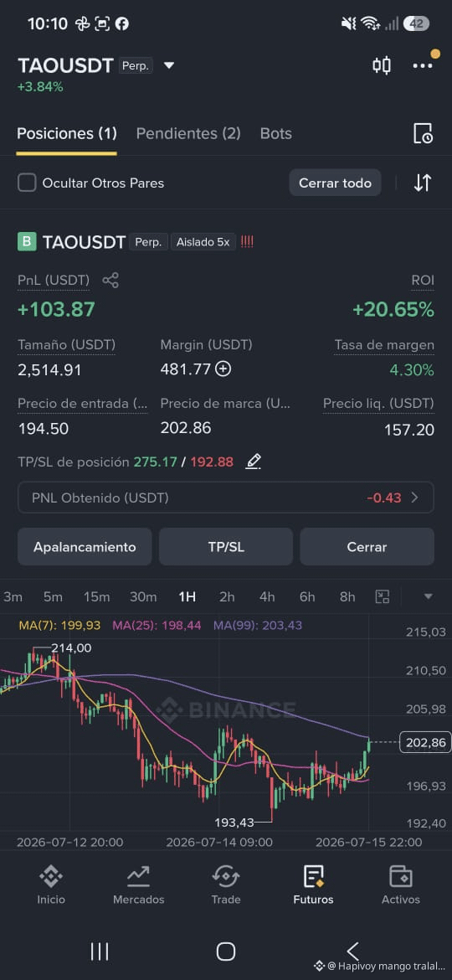Open Futuros in bottom navigation
This screenshot has height=980, width=452.
[313, 885]
